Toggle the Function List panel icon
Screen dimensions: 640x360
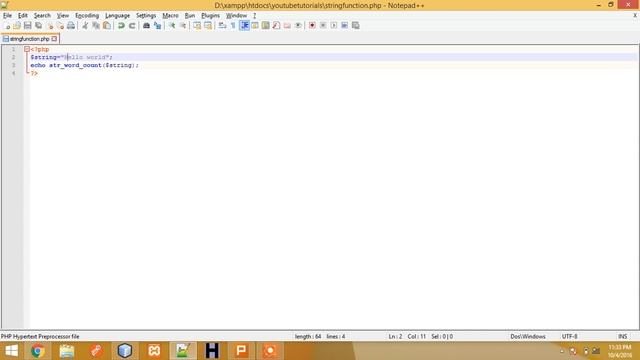click(x=276, y=25)
